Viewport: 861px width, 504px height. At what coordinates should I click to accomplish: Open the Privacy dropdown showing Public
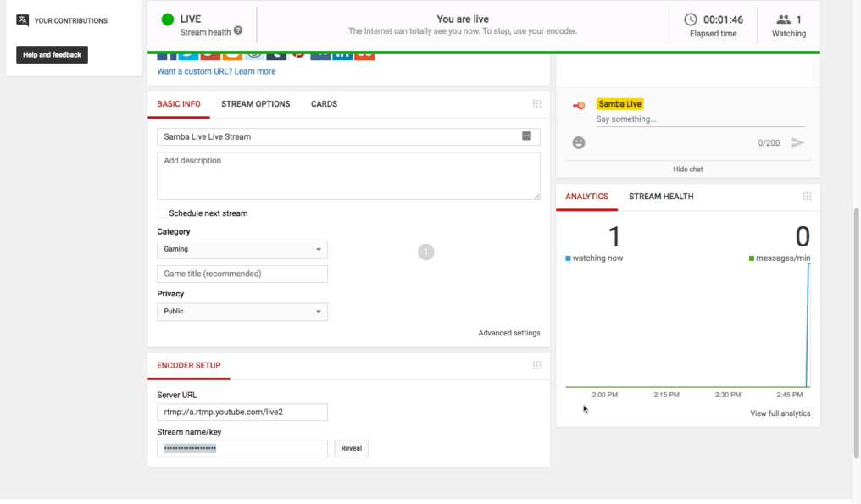tap(242, 312)
